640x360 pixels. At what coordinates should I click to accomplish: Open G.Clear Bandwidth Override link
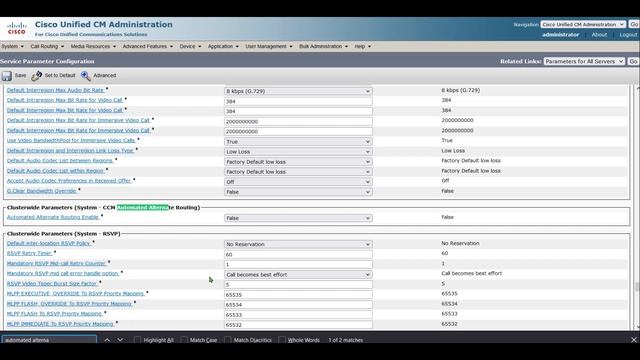pyautogui.click(x=41, y=191)
